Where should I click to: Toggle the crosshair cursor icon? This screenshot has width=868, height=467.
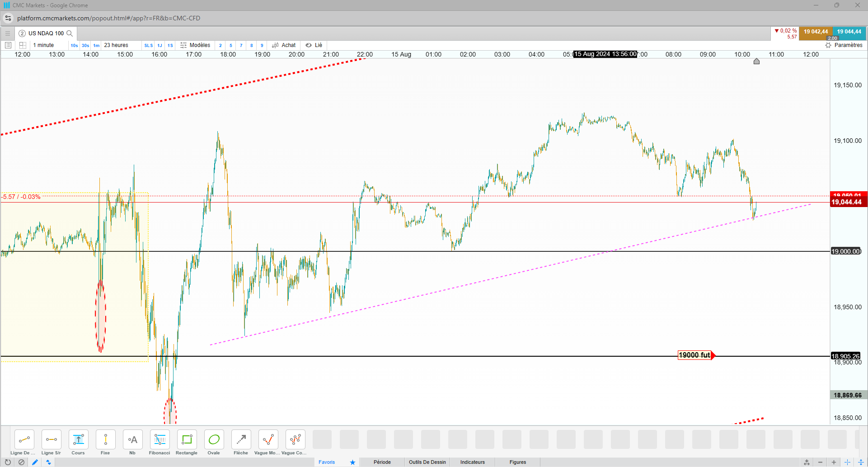[847, 462]
